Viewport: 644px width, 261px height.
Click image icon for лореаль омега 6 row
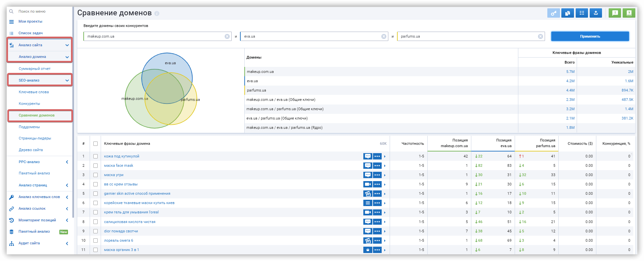tap(368, 240)
